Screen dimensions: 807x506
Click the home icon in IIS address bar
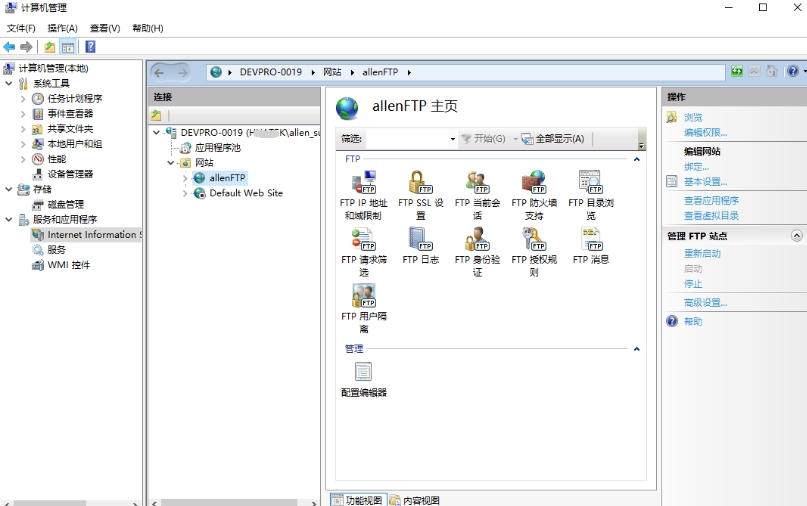coord(771,71)
